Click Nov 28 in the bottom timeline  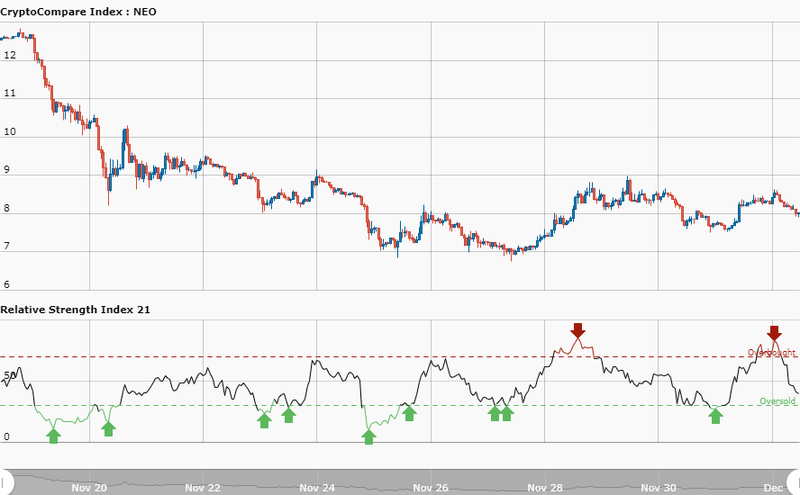[545, 488]
